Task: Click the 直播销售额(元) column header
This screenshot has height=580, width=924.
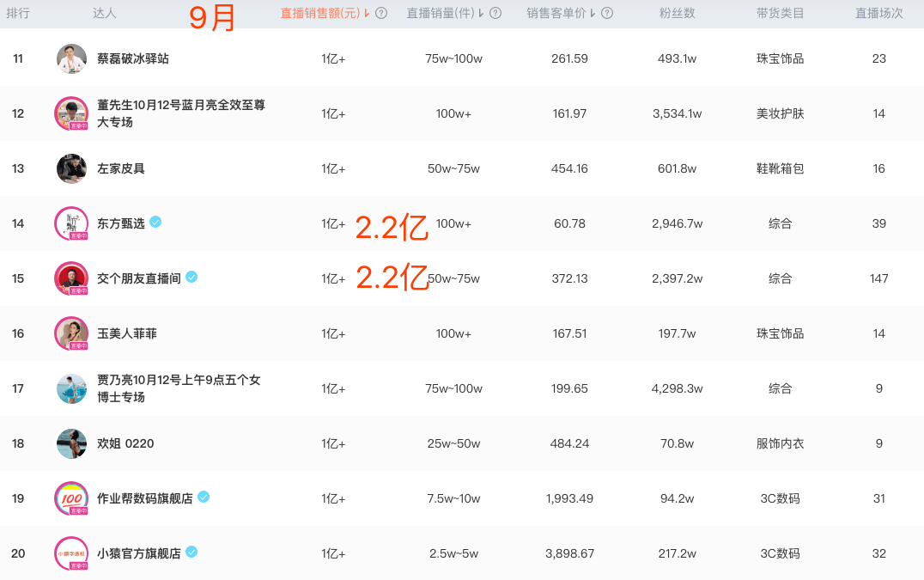Action: pos(320,13)
